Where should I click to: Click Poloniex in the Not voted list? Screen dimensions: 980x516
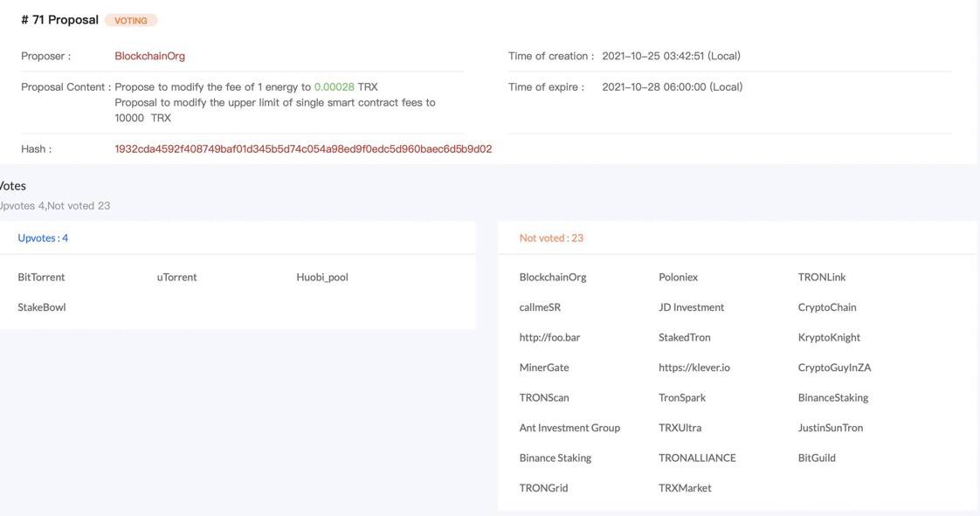click(x=678, y=278)
